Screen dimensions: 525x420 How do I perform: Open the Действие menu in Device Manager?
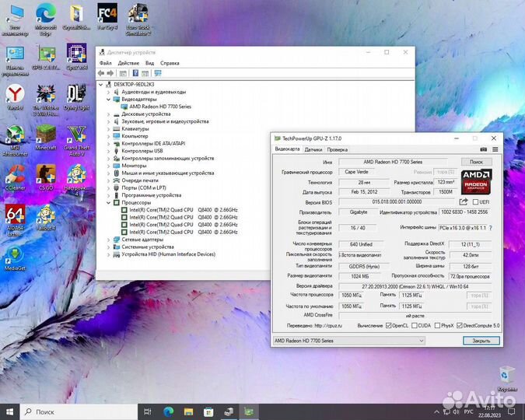click(128, 63)
